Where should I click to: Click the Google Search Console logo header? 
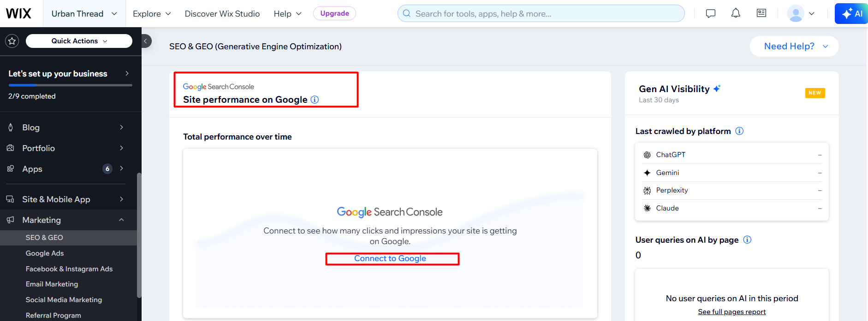[219, 87]
